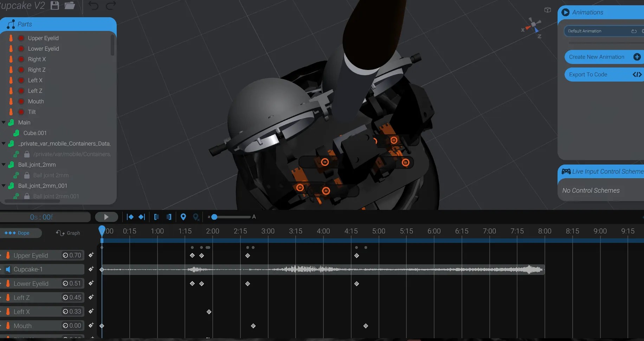Click the green part icon next to Cube.001
The height and width of the screenshot is (341, 644).
coord(16,133)
